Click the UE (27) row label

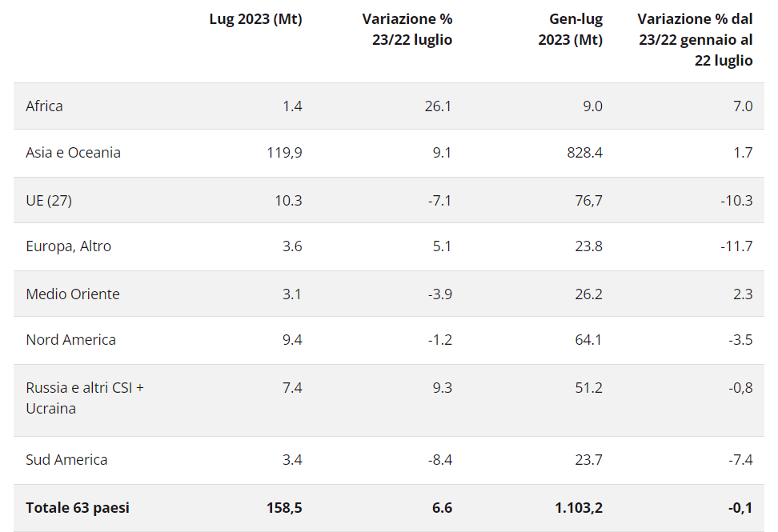pos(49,200)
